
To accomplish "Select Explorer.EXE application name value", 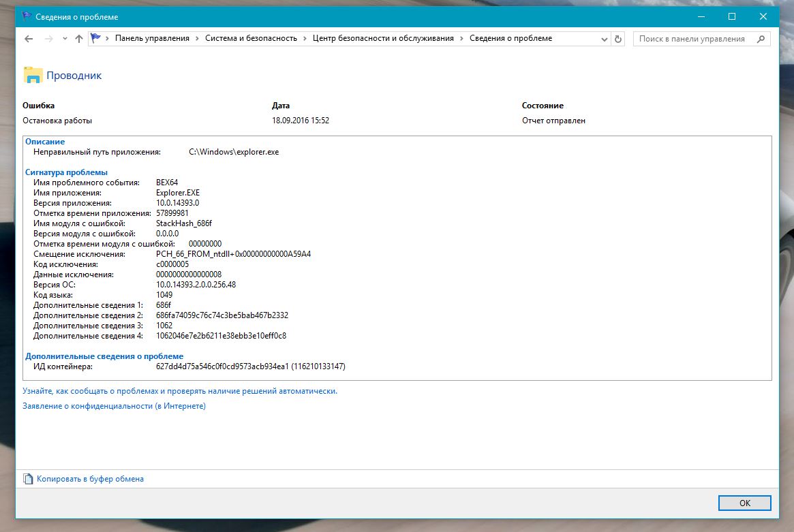I will (178, 193).
